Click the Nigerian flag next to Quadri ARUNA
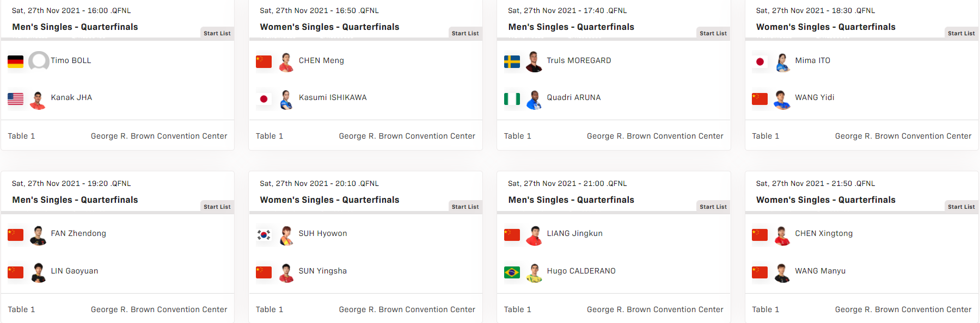Viewport: 980px width, 323px height. pos(512,99)
